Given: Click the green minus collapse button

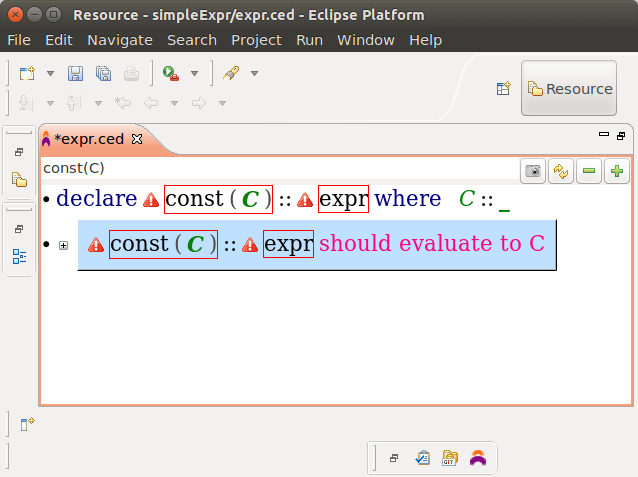Looking at the screenshot, I should [x=590, y=172].
